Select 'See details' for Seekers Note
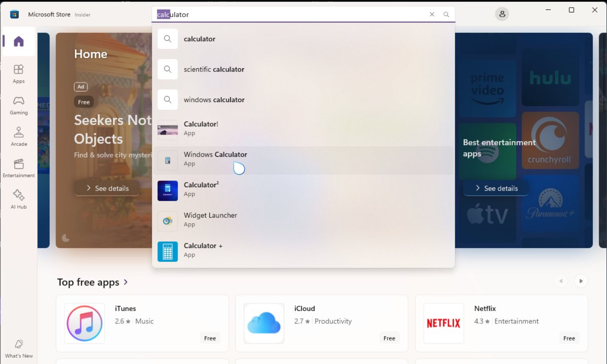Viewport: 607px width, 364px height. click(x=107, y=188)
